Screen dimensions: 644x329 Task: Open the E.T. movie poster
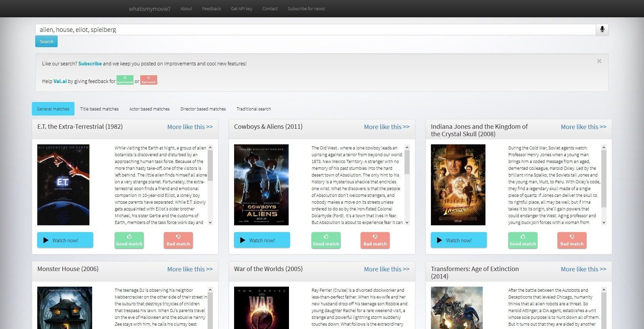click(63, 185)
